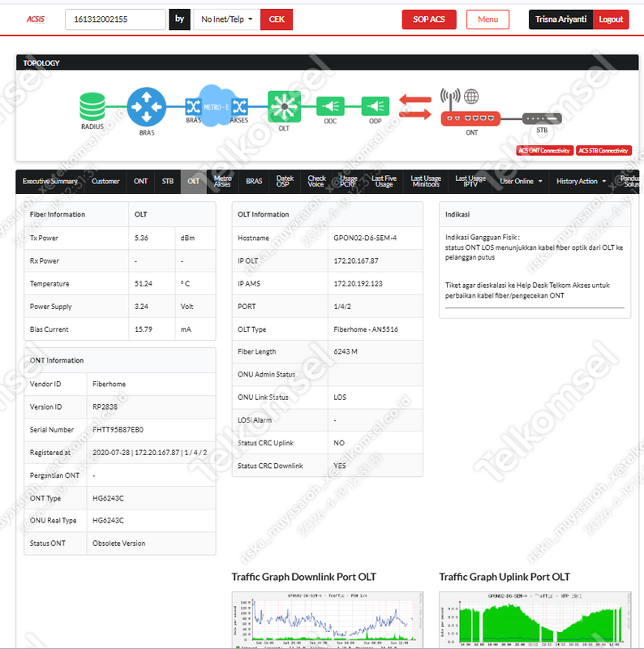Open the Executive Summary tab

(50, 181)
